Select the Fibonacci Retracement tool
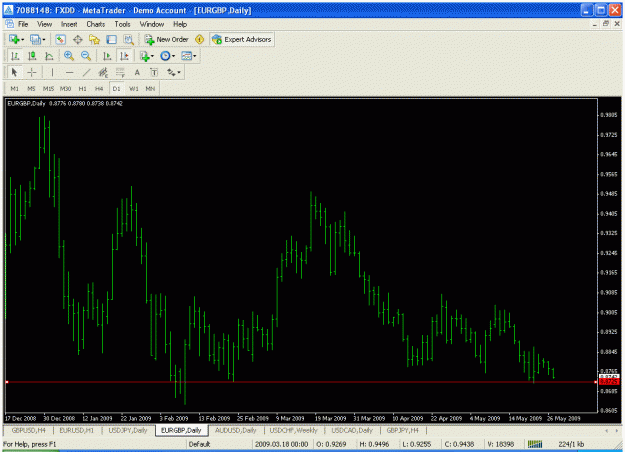The width and height of the screenshot is (625, 452). 120,73
